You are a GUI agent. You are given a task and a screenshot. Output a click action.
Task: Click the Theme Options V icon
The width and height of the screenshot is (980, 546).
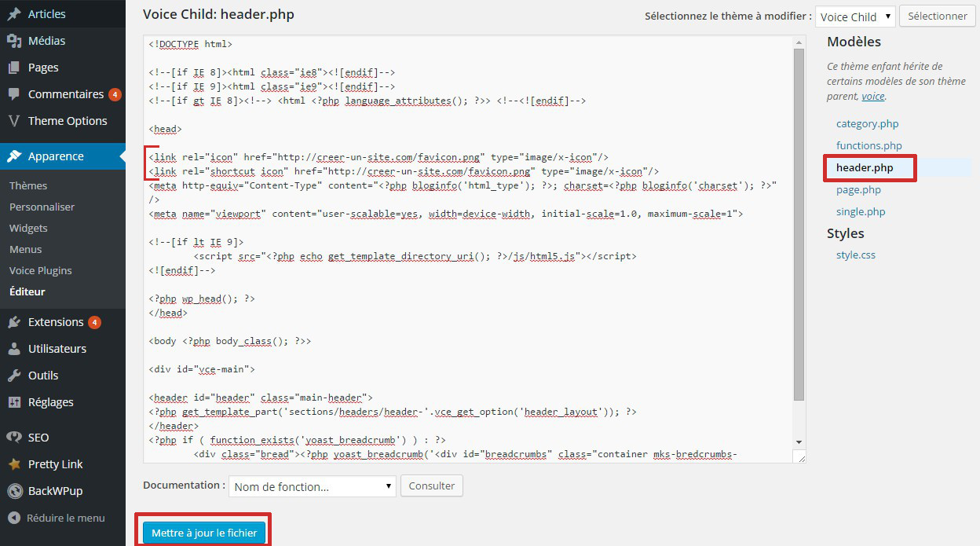[x=14, y=121]
